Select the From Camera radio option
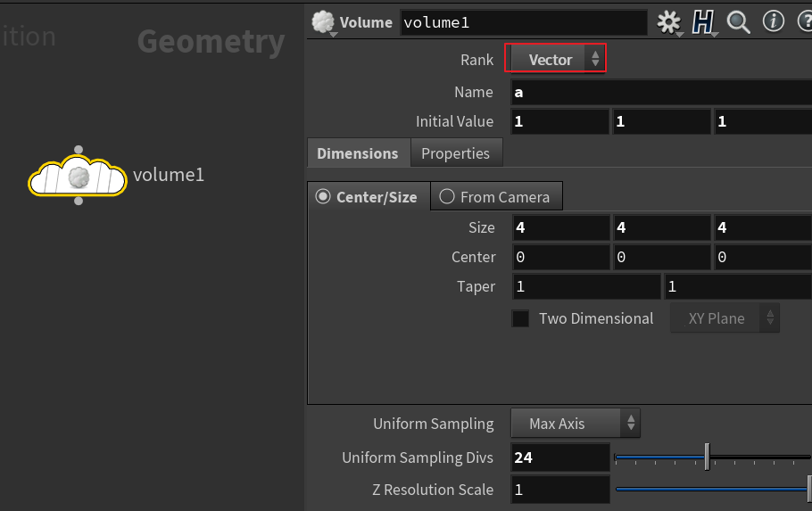The height and width of the screenshot is (511, 812). pos(496,197)
